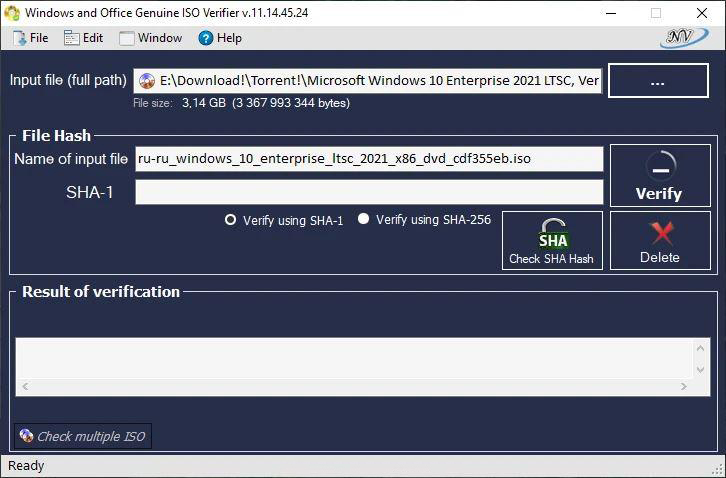Click the Check multiple ISO button
Image resolution: width=726 pixels, height=478 pixels.
click(83, 436)
